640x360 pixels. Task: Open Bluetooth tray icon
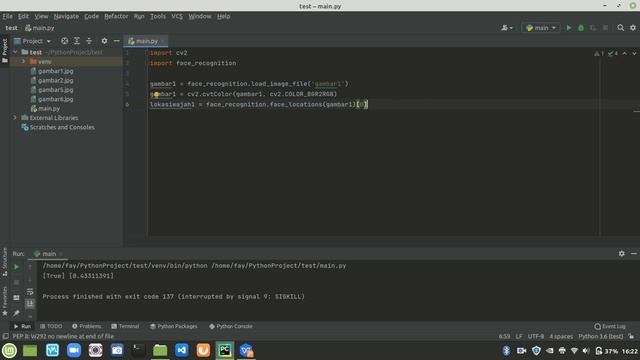(506, 351)
